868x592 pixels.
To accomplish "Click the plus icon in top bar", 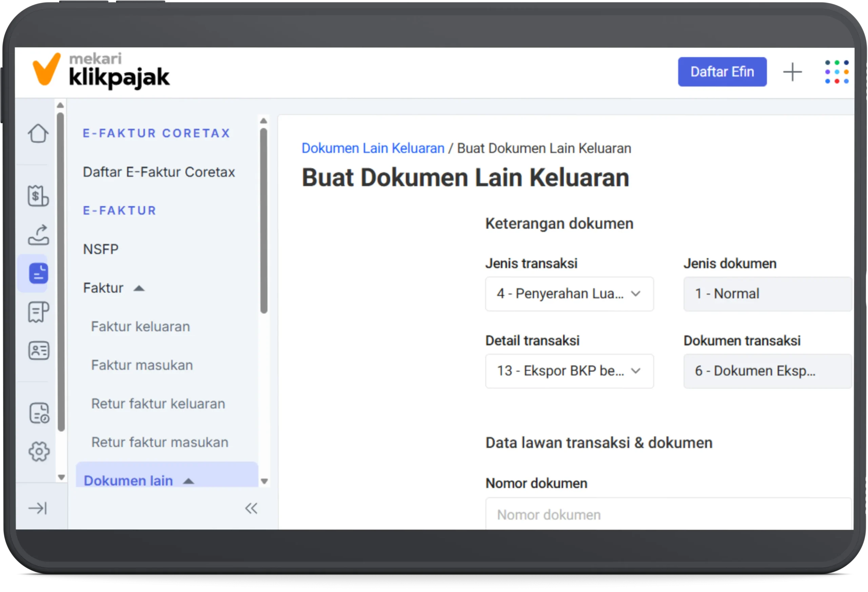I will coord(792,72).
